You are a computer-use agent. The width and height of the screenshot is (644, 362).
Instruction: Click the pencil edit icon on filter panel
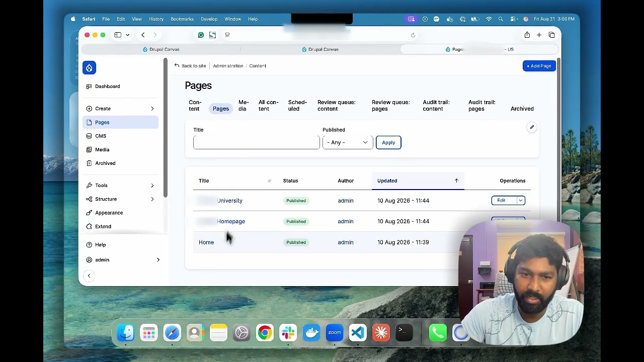[x=532, y=127]
